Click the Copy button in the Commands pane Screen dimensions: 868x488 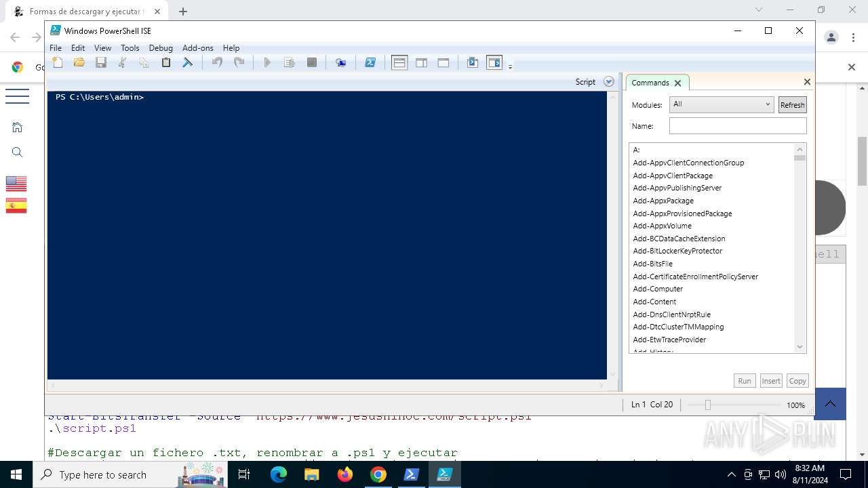coord(797,381)
